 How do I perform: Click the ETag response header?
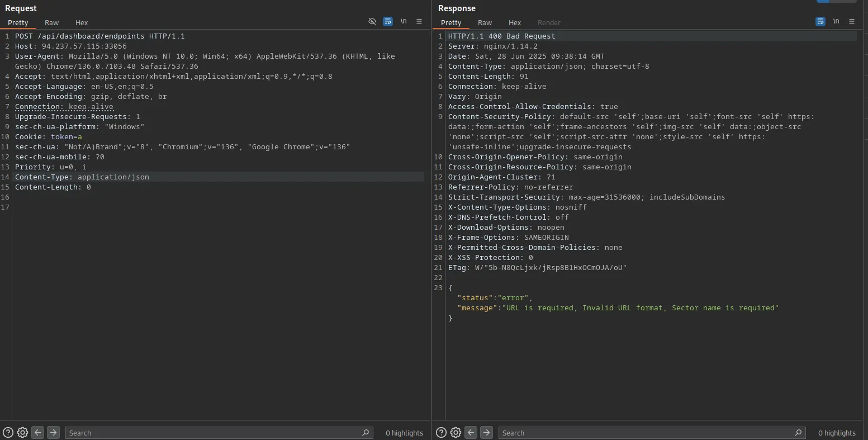click(x=538, y=267)
